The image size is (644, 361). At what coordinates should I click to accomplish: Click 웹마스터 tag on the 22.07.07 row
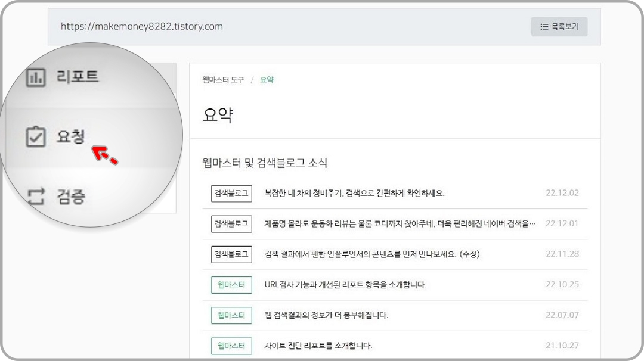click(231, 315)
